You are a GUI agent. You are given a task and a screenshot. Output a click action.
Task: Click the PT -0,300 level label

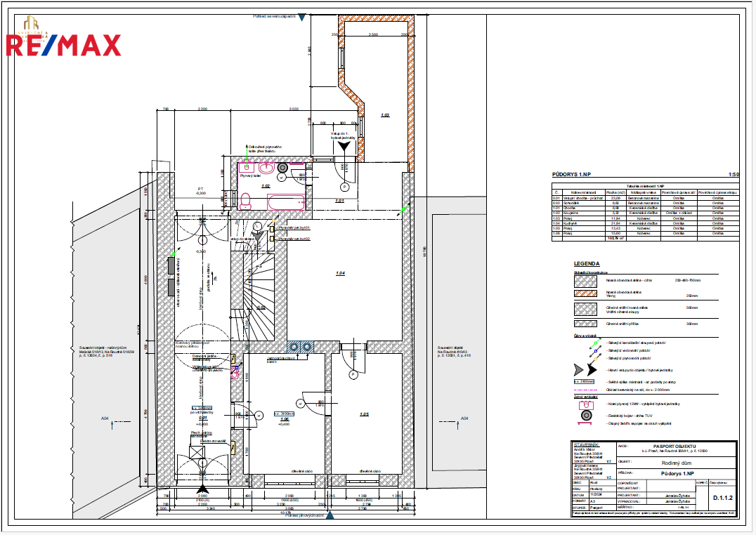[200, 191]
